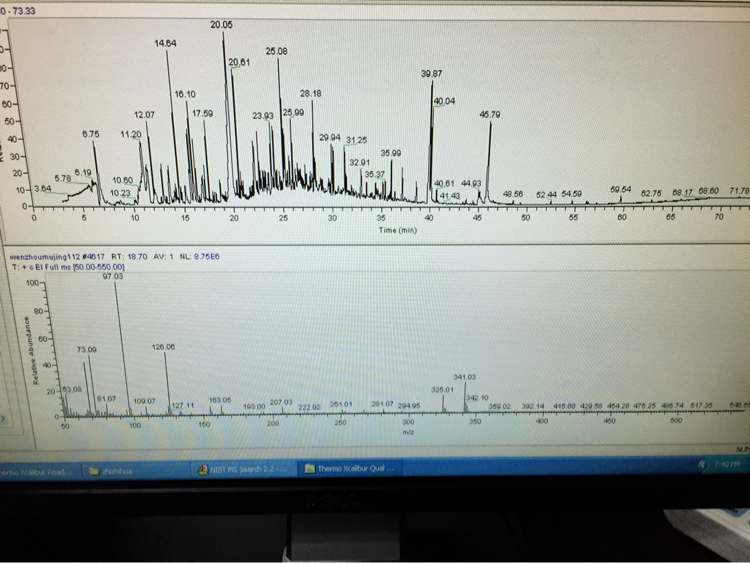Click the 20.61 peak label in chromatogram
This screenshot has height=563, width=750.
pos(239,62)
